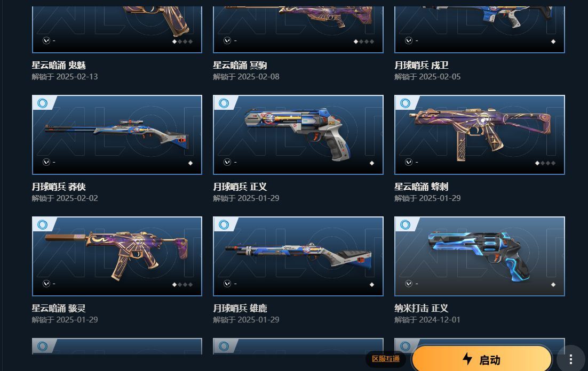588x371 pixels.
Task: Click the circle badge icon on 星云暗涌 蜂刺 card
Action: [x=405, y=103]
